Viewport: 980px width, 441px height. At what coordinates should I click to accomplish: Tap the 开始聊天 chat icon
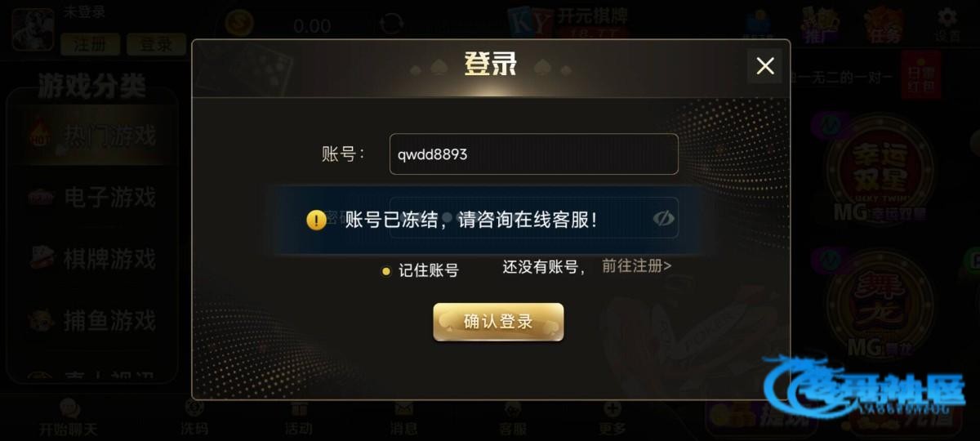pos(69,418)
